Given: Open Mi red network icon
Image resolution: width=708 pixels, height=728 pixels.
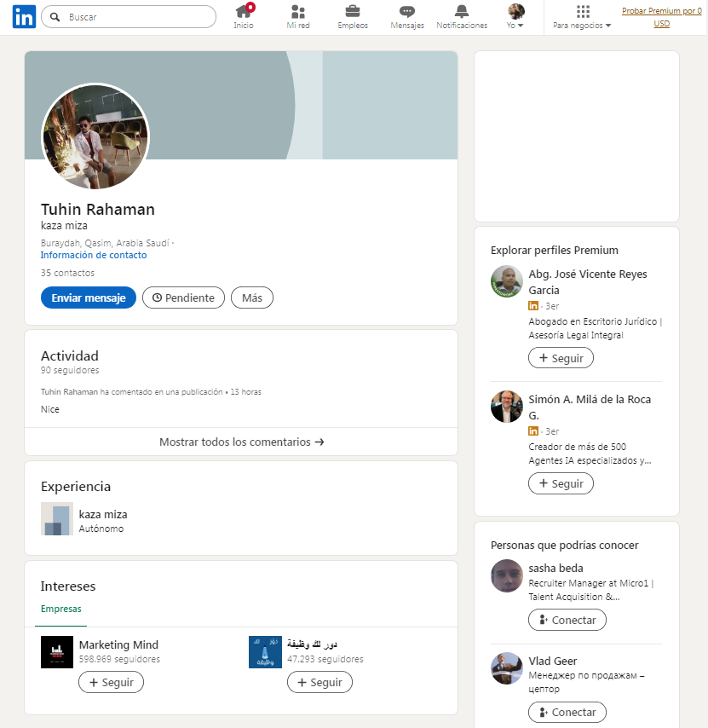Looking at the screenshot, I should 298,11.
